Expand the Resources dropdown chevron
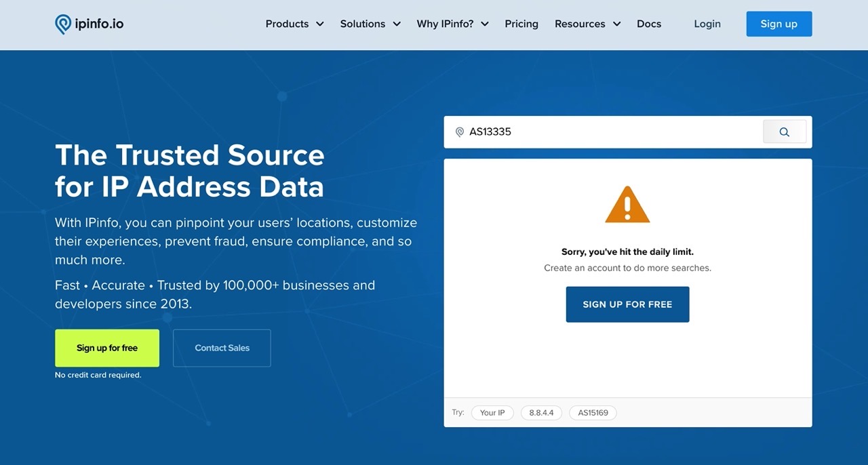Image resolution: width=868 pixels, height=465 pixels. [616, 24]
